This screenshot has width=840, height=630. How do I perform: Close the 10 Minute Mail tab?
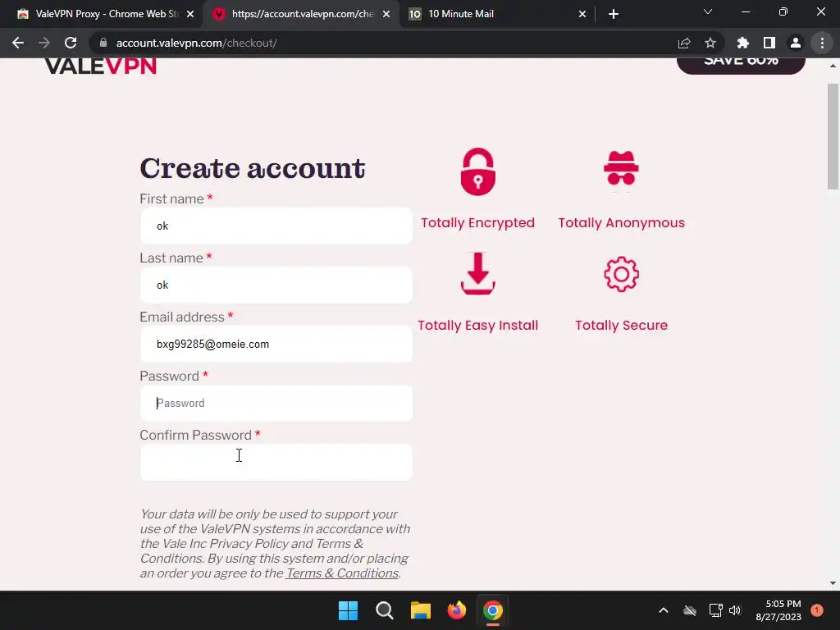[x=582, y=14]
